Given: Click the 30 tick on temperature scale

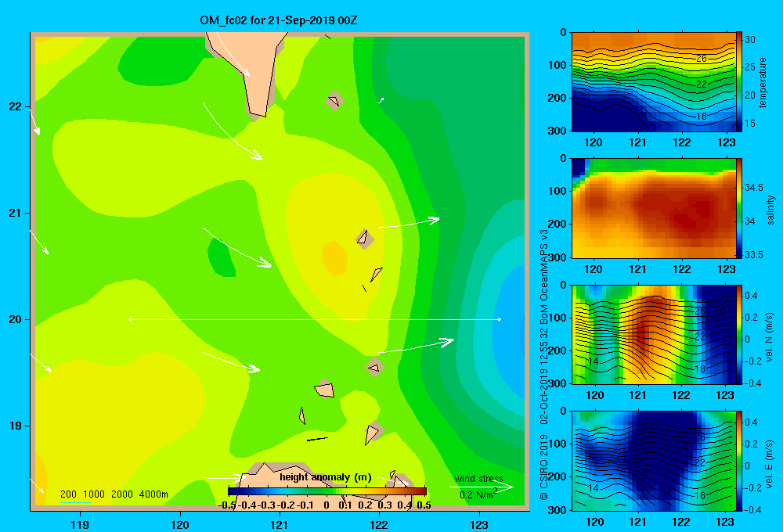Looking at the screenshot, I should (x=750, y=40).
